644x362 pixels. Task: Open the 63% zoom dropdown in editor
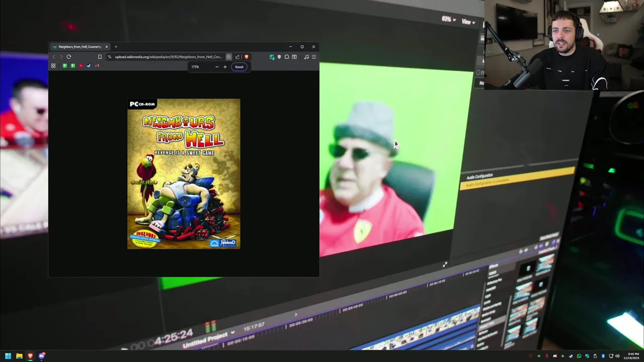click(x=449, y=20)
